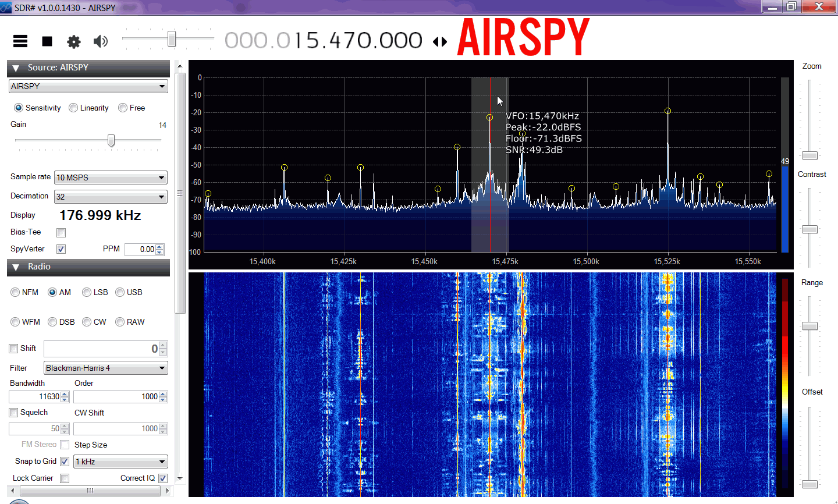Viewport: 838px width, 504px height.
Task: Click the tuning arrows beside the frequency
Action: point(440,42)
